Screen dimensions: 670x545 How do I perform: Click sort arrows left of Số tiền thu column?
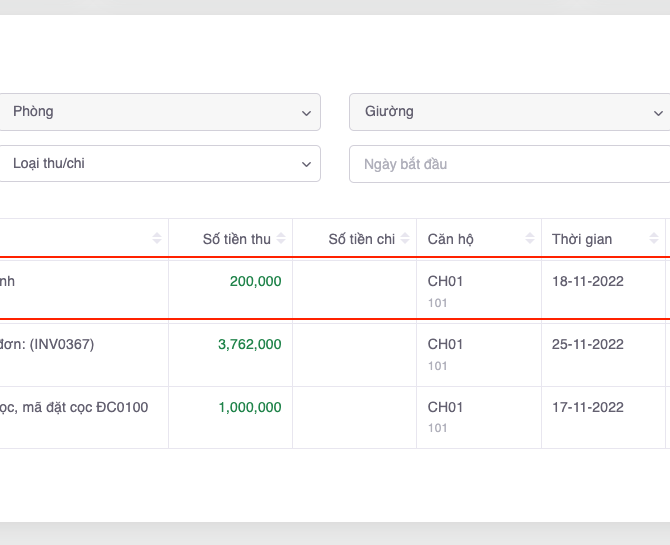click(156, 239)
